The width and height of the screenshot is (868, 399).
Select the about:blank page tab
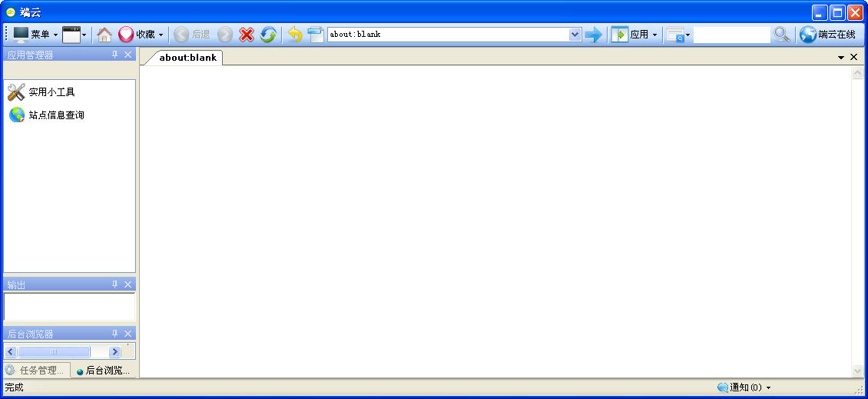187,58
